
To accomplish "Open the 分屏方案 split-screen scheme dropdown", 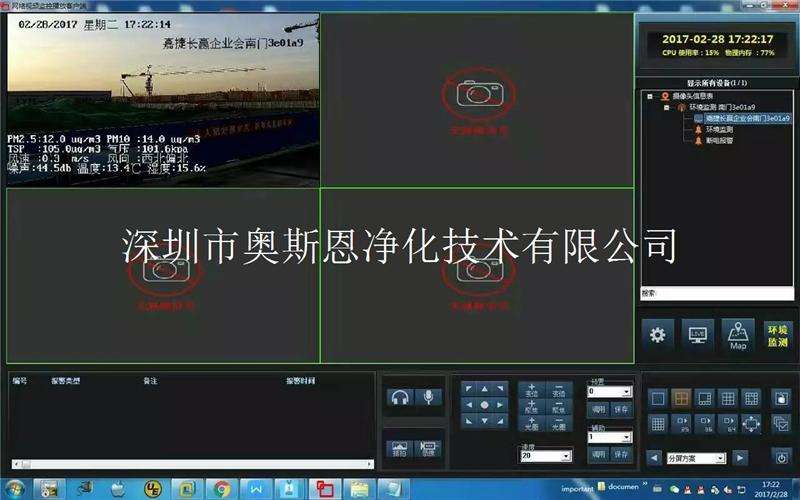I will [696, 458].
